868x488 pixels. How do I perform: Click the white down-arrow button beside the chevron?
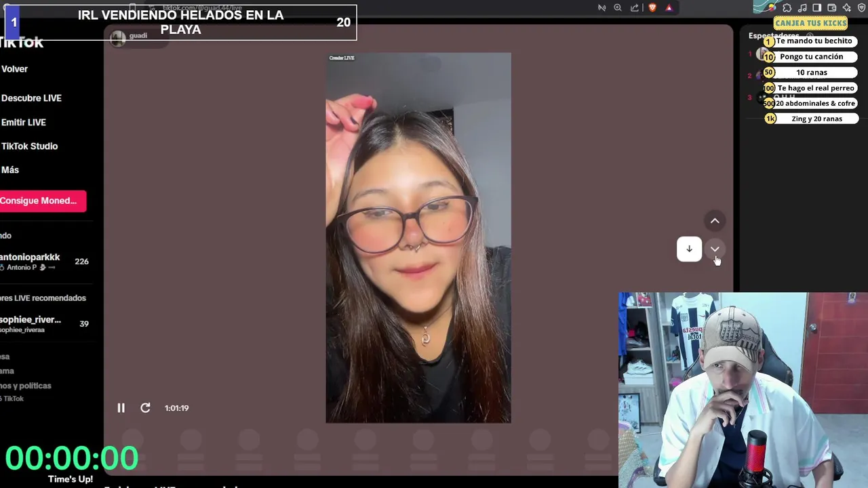coord(689,249)
